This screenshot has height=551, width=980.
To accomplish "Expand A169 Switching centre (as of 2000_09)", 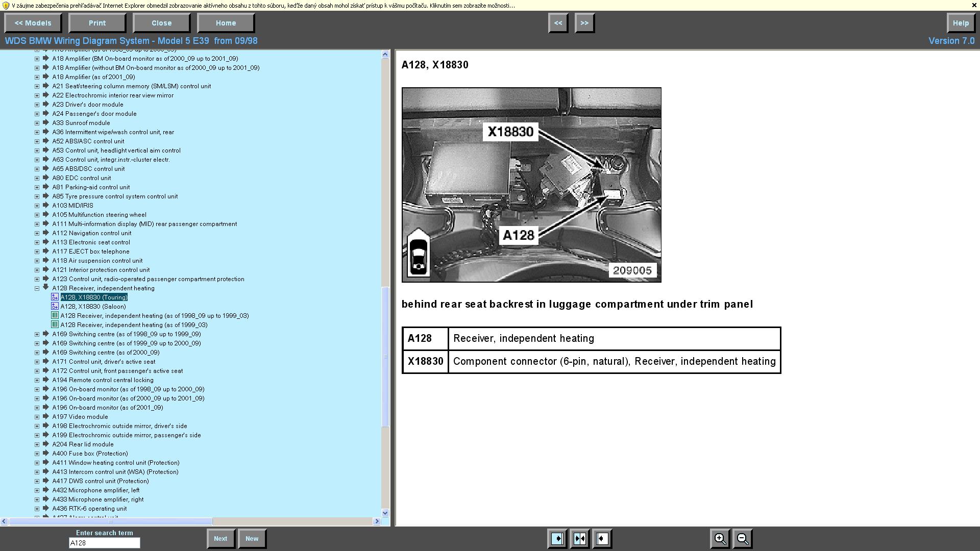I will 37,353.
